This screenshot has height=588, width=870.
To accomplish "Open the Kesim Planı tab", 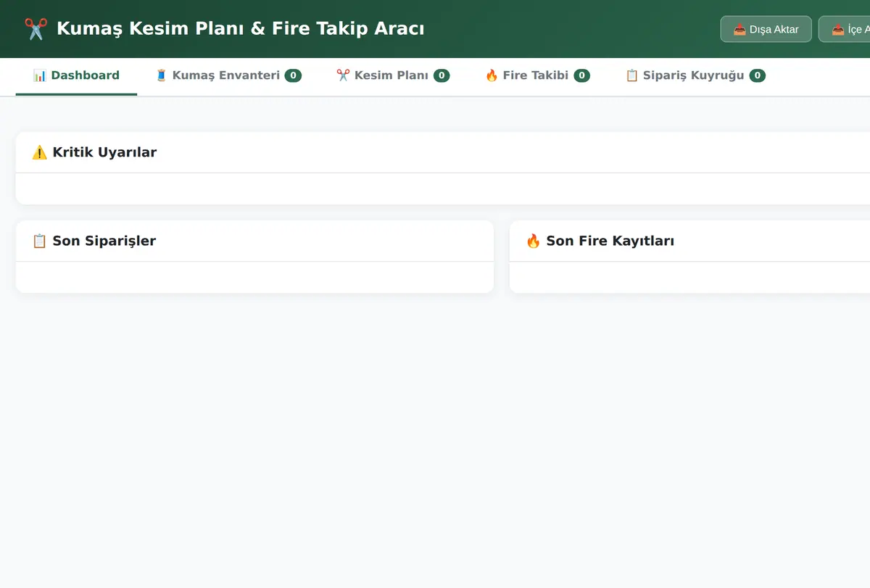I will pyautogui.click(x=393, y=75).
